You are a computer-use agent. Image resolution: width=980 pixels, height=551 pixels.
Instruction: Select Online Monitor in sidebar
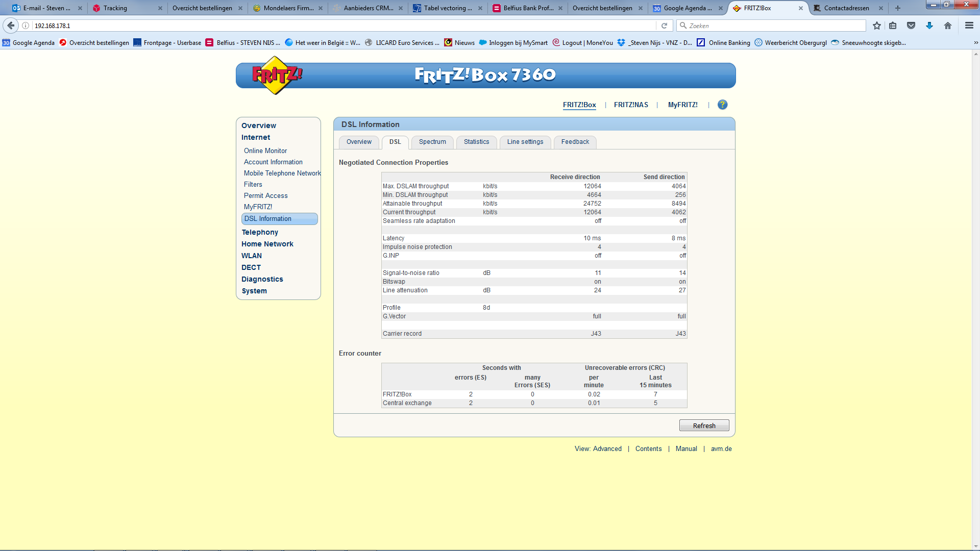(x=265, y=151)
